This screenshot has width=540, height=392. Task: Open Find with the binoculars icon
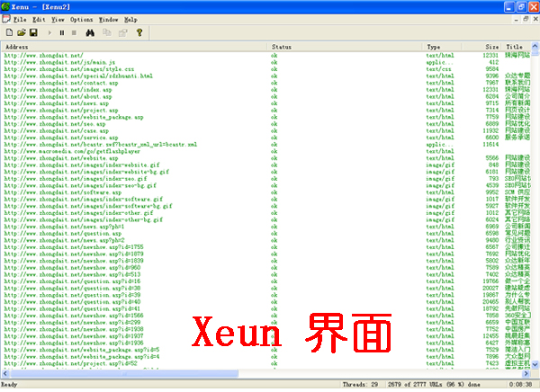pos(90,32)
